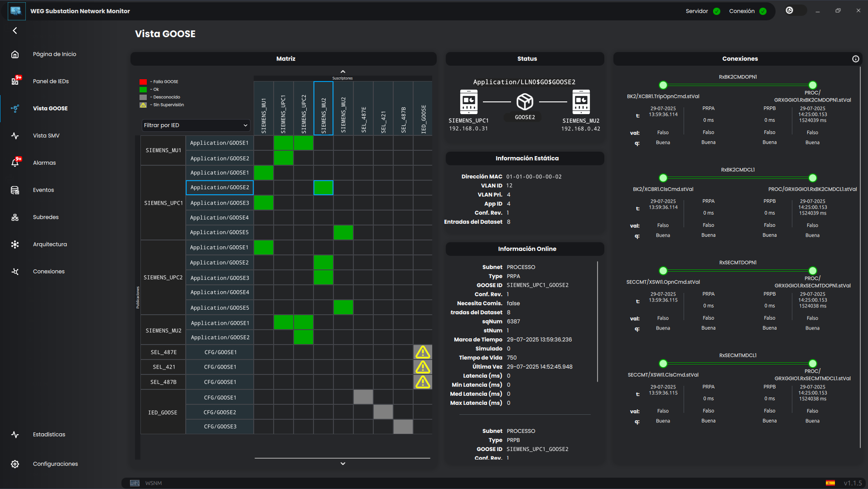Screen dimensions: 868x489
Task: Click the down chevron below the matrix
Action: [x=343, y=464]
